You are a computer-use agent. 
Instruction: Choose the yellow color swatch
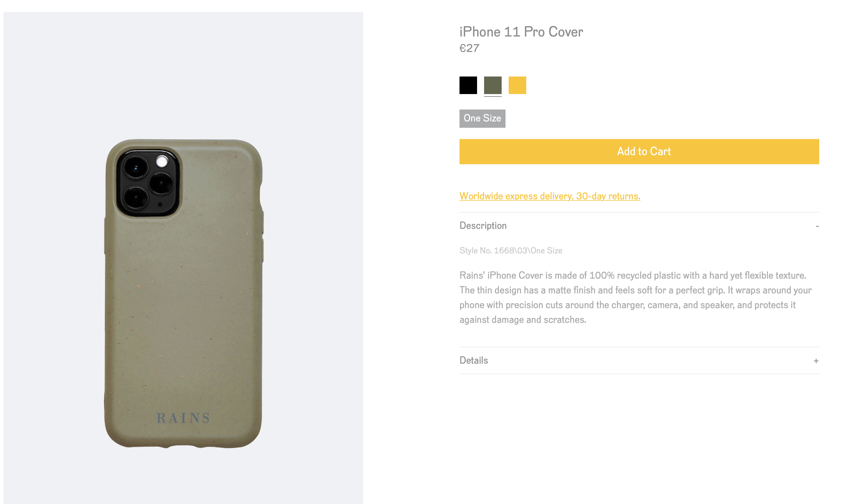tap(517, 85)
